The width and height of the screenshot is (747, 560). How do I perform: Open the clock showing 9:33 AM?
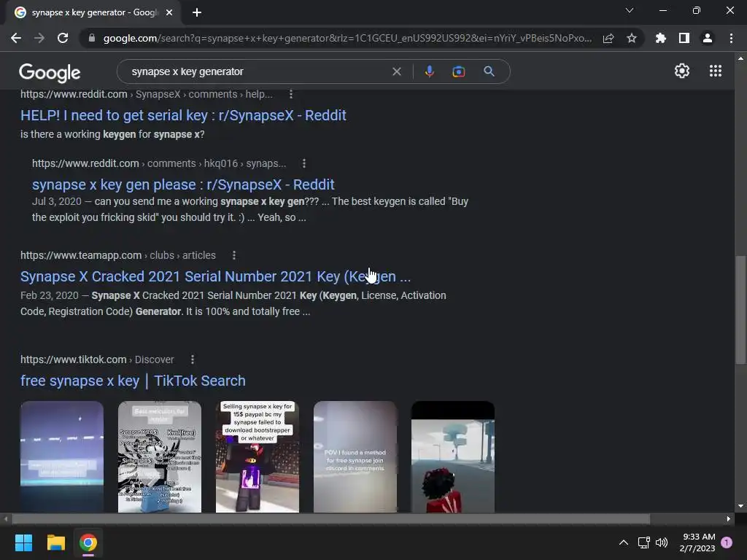click(x=697, y=542)
